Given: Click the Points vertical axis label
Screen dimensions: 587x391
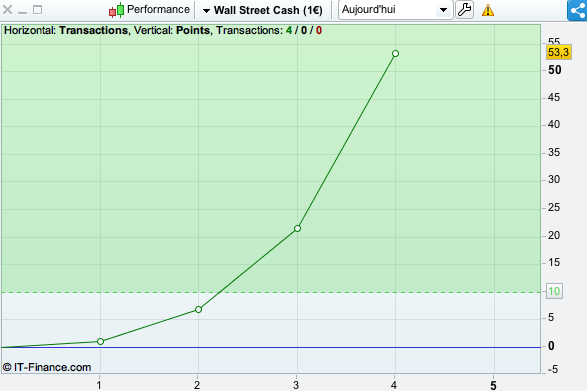Looking at the screenshot, I should pos(193,30).
